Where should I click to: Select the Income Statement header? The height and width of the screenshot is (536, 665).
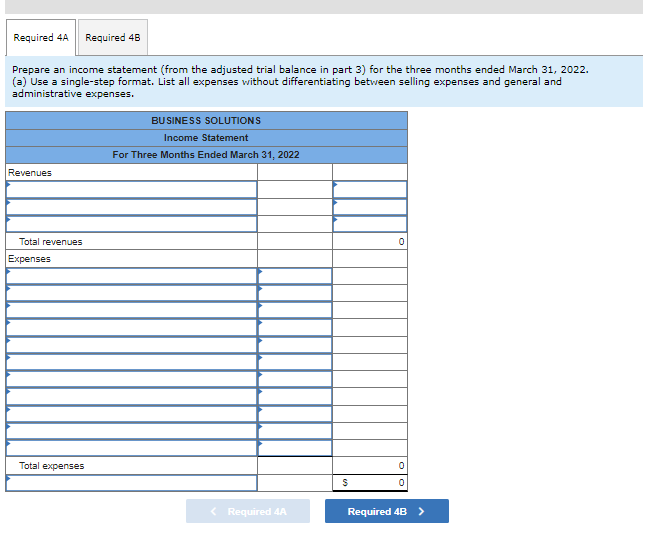(207, 138)
